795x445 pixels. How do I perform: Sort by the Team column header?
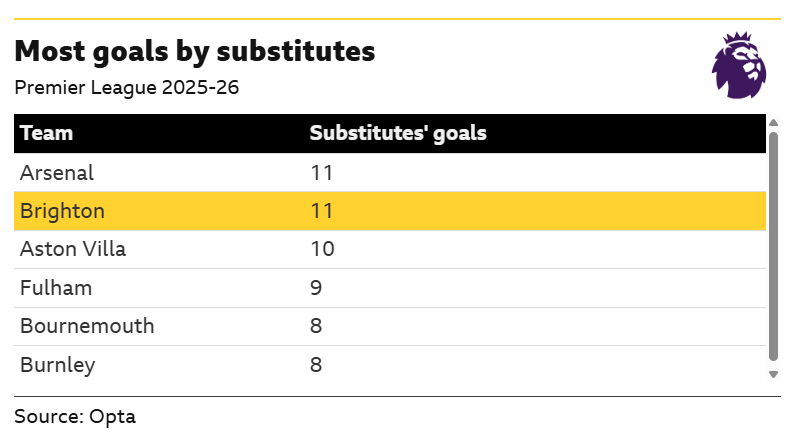click(46, 133)
